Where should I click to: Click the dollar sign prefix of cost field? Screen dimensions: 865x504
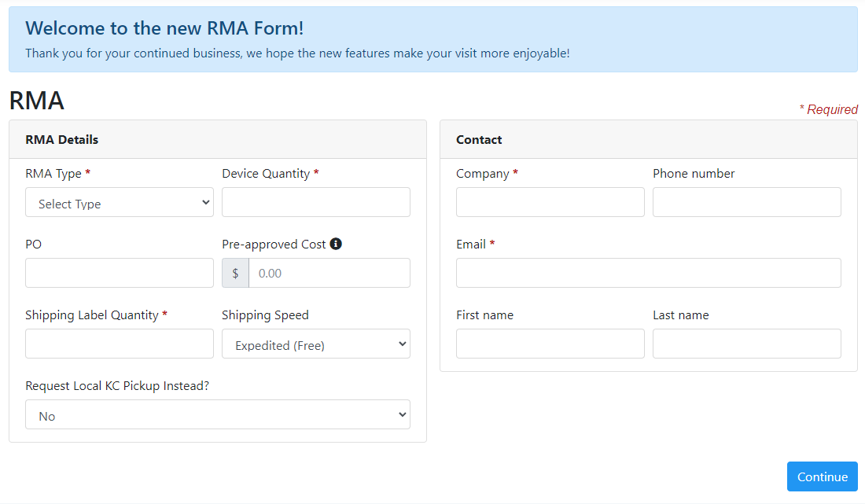point(236,273)
